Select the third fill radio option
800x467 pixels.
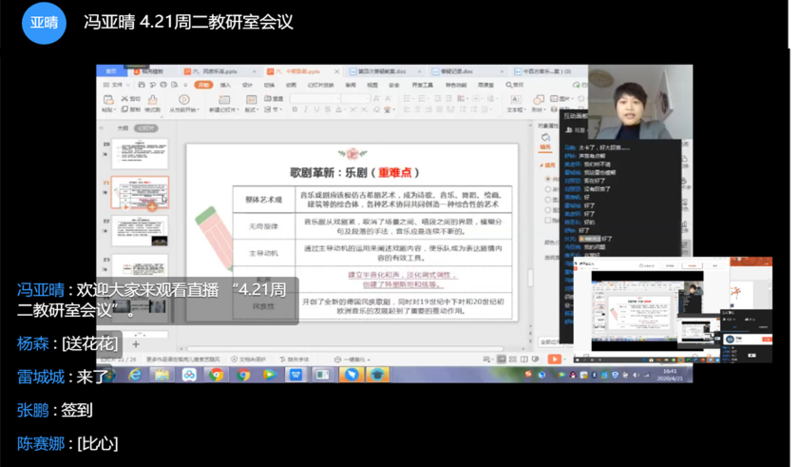tap(548, 200)
